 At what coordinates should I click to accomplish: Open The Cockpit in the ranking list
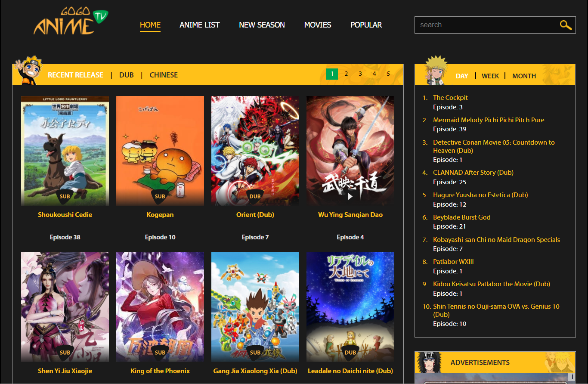click(450, 98)
